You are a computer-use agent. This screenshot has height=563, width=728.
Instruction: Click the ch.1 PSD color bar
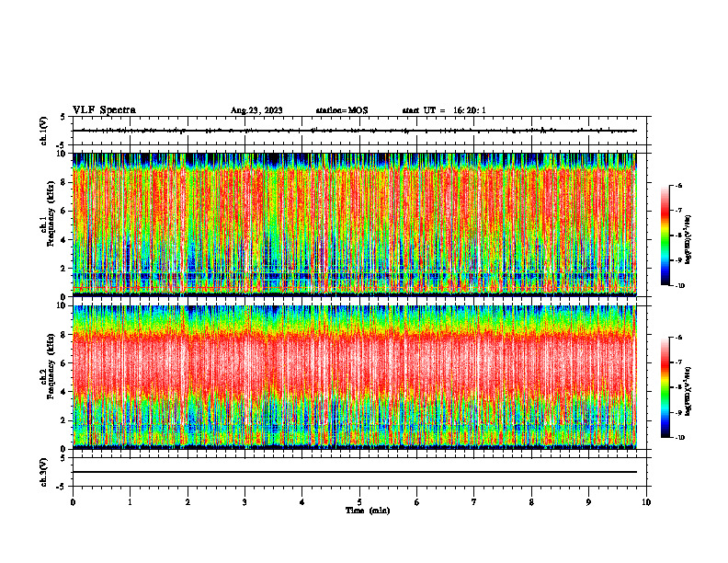pos(665,236)
